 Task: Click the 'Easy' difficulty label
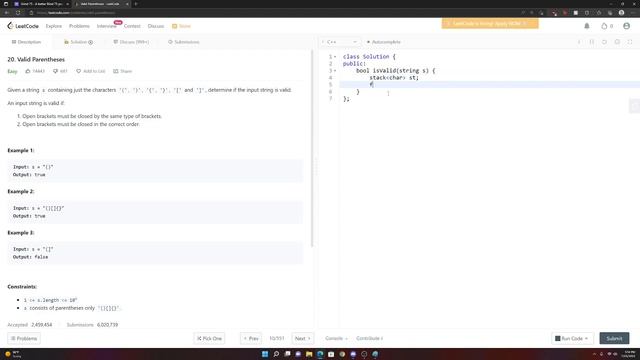[12, 71]
